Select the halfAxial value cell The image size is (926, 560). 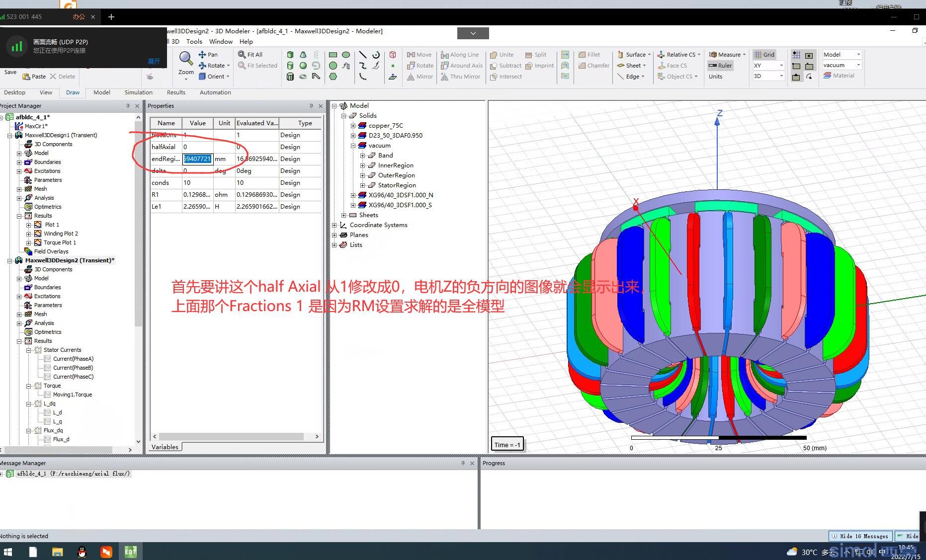pos(198,147)
